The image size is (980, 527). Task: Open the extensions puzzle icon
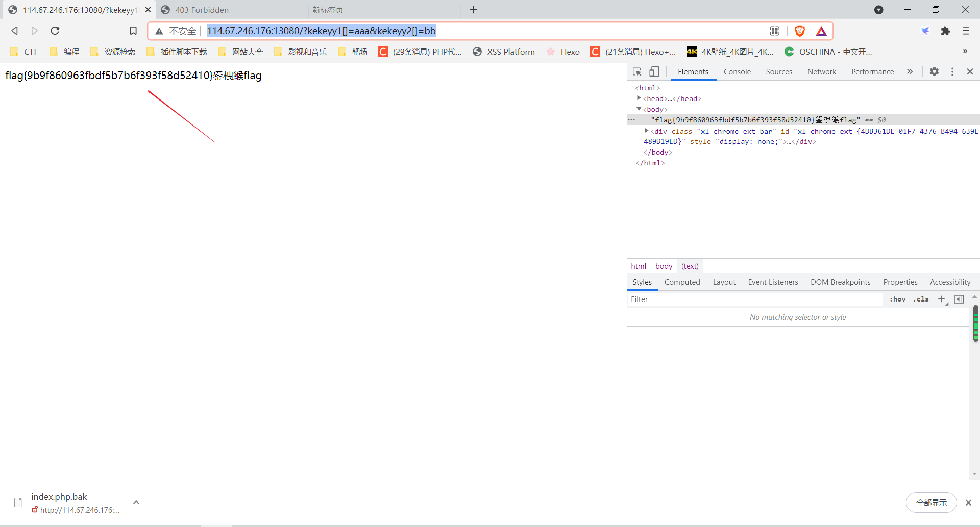(x=945, y=31)
